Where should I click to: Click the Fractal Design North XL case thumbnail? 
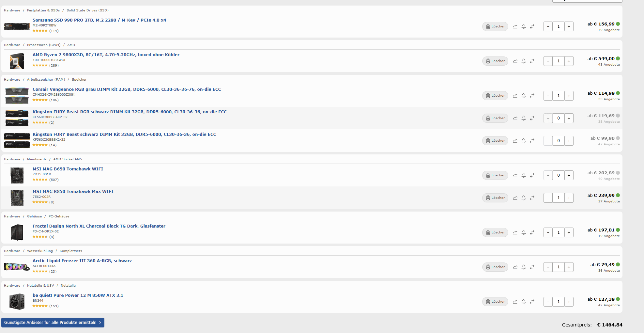tap(17, 232)
